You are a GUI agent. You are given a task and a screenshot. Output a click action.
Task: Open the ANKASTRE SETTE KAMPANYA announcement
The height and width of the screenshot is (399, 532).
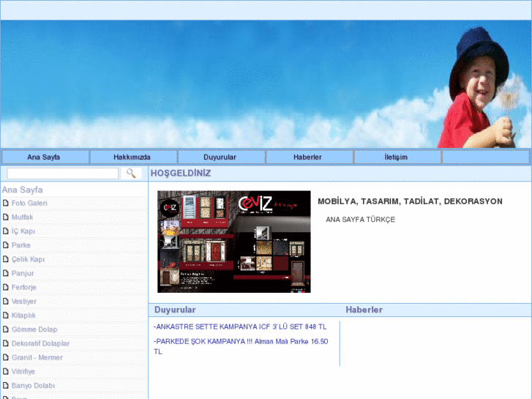click(240, 327)
